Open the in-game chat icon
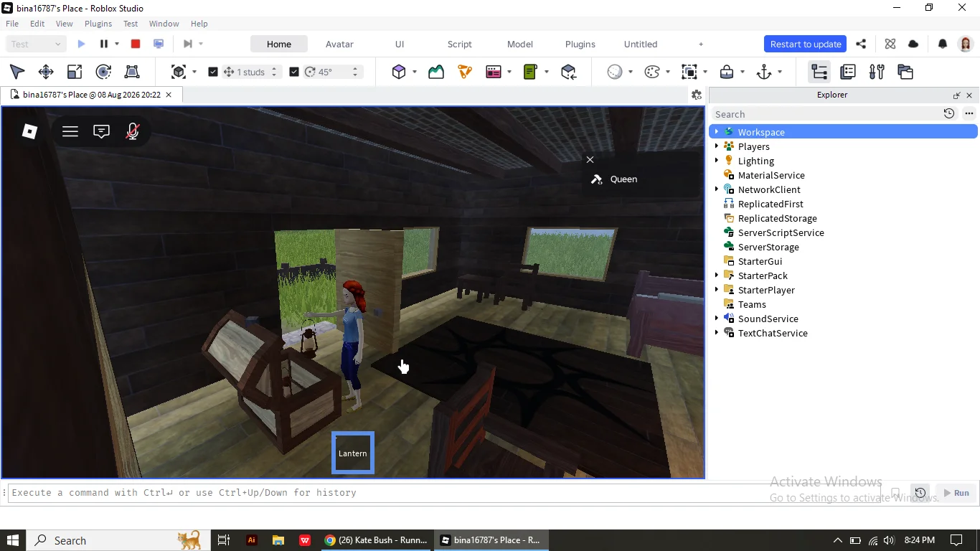Viewport: 980px width, 551px height. (x=102, y=131)
